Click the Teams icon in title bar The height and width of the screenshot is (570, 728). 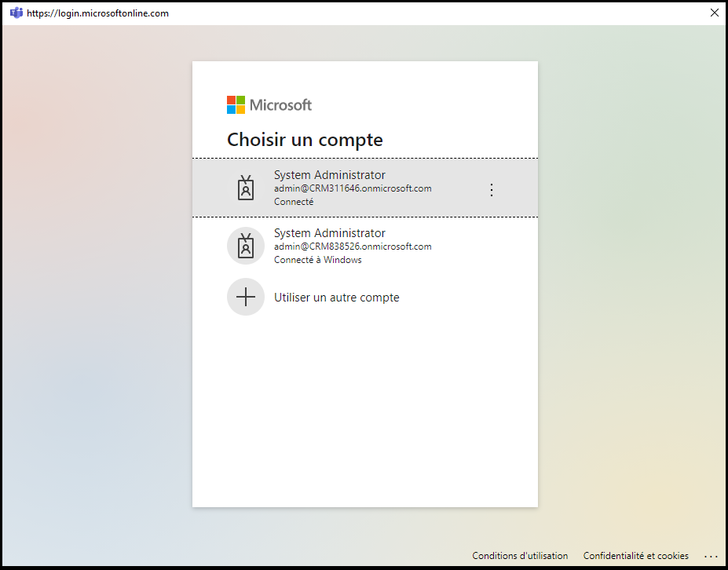coord(16,13)
